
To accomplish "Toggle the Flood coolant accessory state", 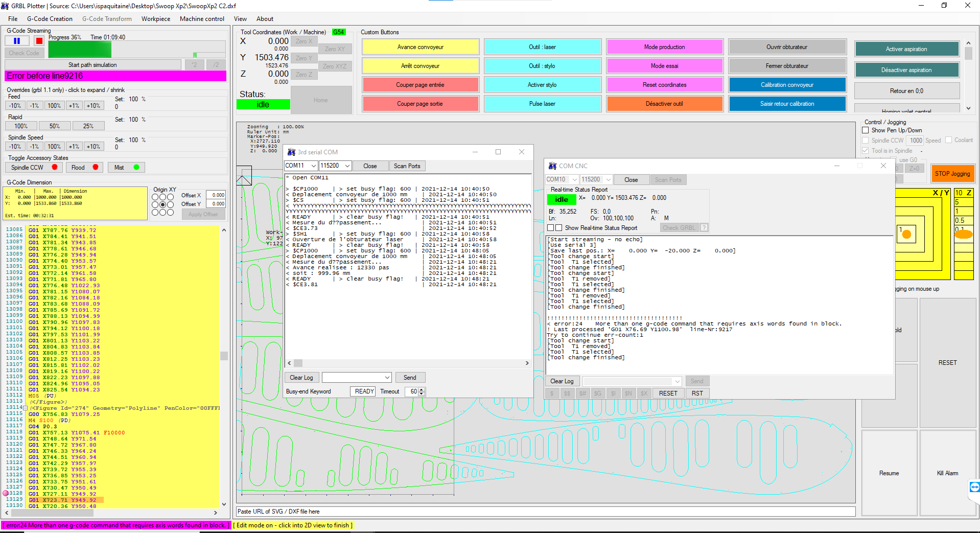I will coord(84,168).
